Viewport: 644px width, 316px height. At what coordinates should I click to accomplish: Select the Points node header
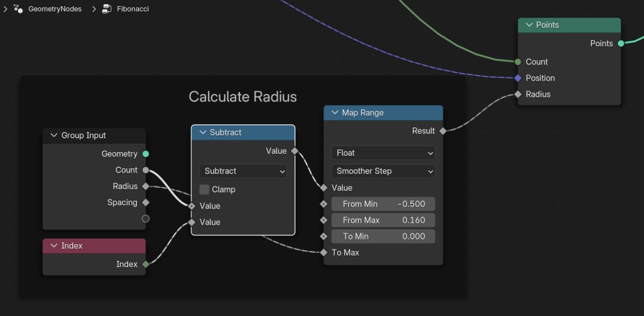tap(570, 25)
